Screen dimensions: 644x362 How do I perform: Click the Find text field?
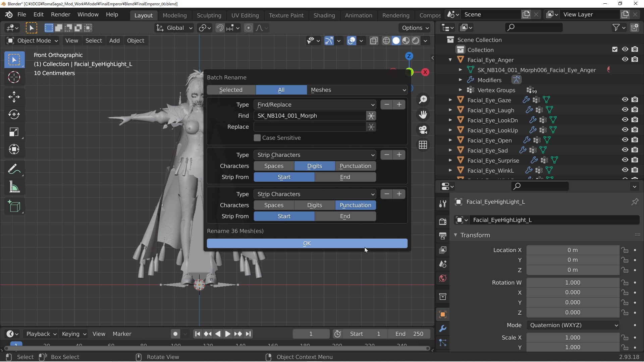pos(309,116)
